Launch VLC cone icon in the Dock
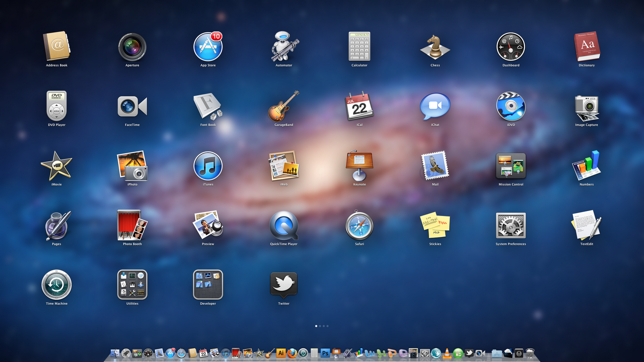Viewport: 644px width, 362px height. point(447,353)
